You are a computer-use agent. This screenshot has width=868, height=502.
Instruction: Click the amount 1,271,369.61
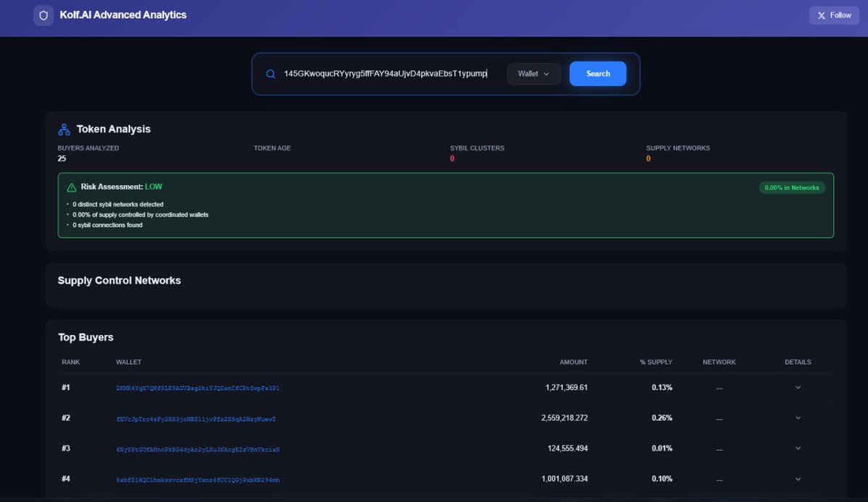566,388
